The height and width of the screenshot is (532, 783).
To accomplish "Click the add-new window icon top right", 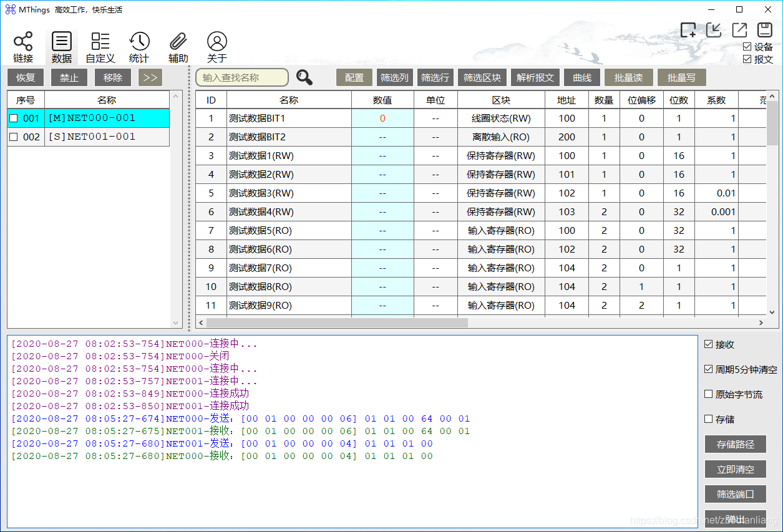I will (688, 29).
